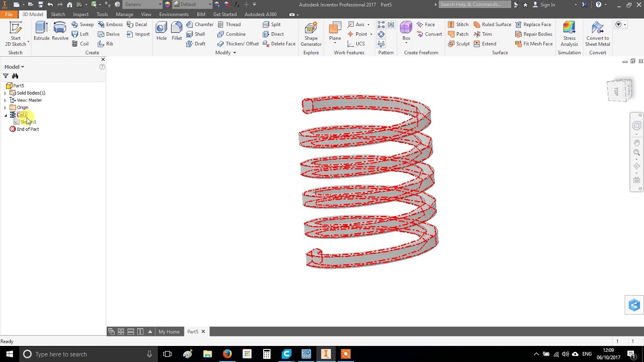Apply the Fillet tool
This screenshot has width=644, height=362.
click(x=177, y=31)
